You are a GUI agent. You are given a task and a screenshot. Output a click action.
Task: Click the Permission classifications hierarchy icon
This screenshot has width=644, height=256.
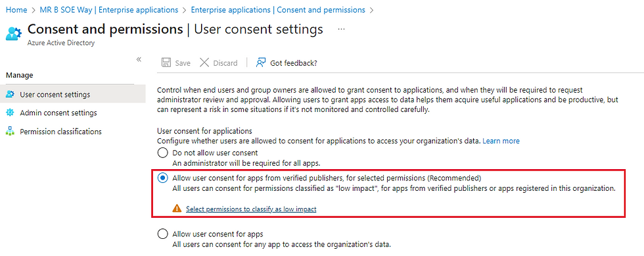[11, 132]
